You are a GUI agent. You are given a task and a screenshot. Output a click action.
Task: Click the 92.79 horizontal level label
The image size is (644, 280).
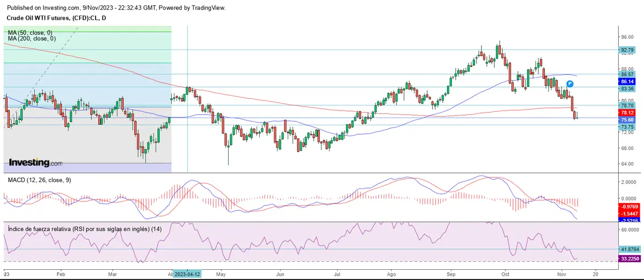click(627, 50)
